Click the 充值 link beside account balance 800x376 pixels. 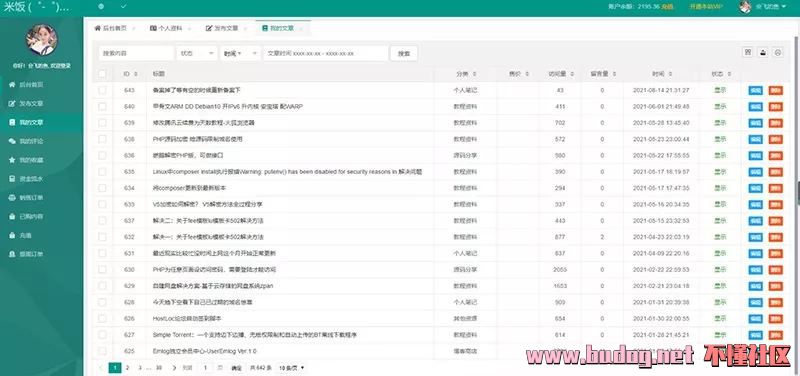coord(667,7)
